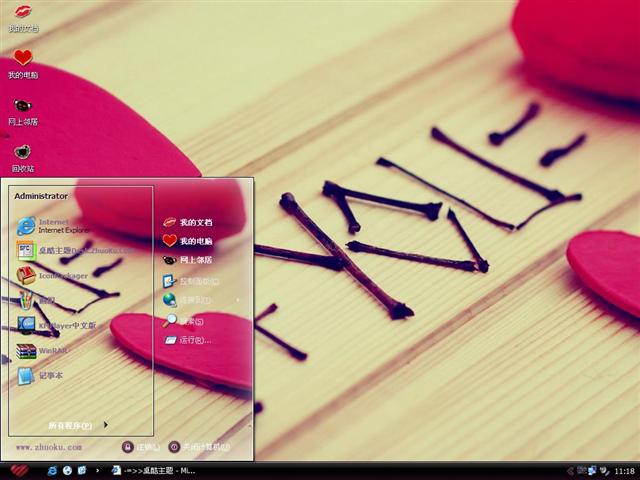This screenshot has width=640, height=480.
Task: Click the second quick launch globe icon
Action: 67,471
